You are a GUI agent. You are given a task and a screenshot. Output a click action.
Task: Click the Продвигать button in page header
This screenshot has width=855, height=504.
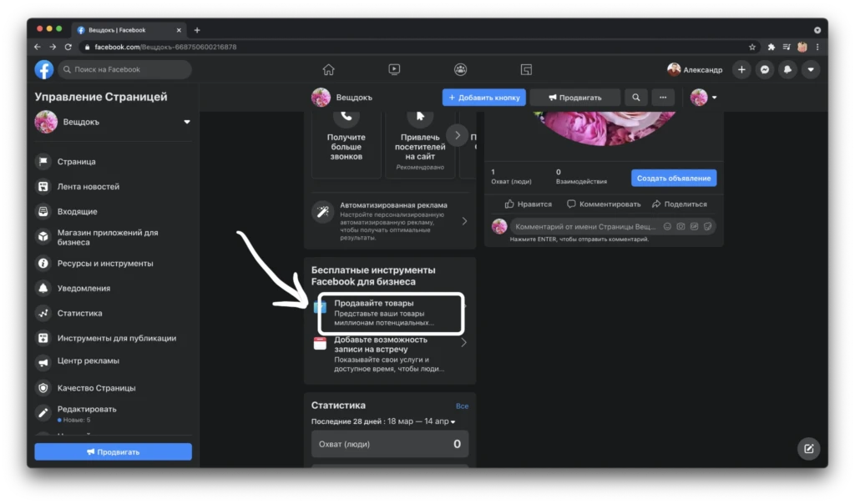pyautogui.click(x=574, y=98)
